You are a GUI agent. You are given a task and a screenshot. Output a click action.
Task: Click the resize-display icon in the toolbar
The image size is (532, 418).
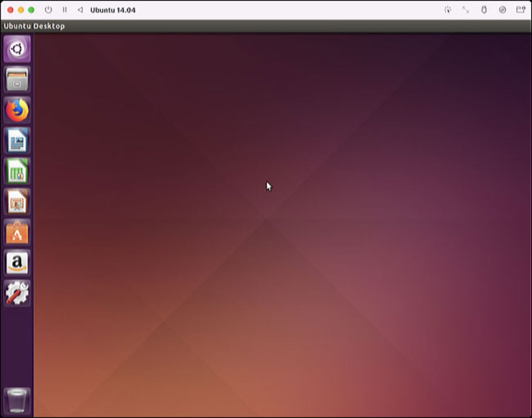465,10
